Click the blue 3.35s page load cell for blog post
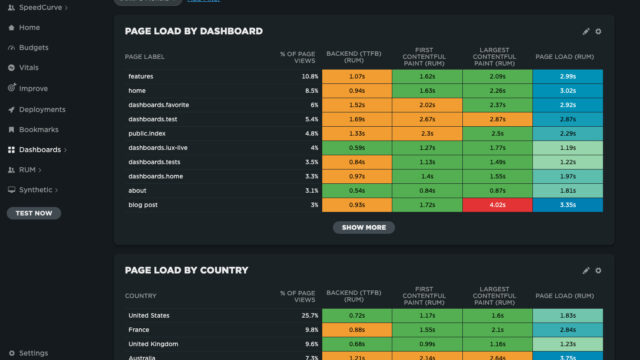The image size is (640, 360). point(568,205)
